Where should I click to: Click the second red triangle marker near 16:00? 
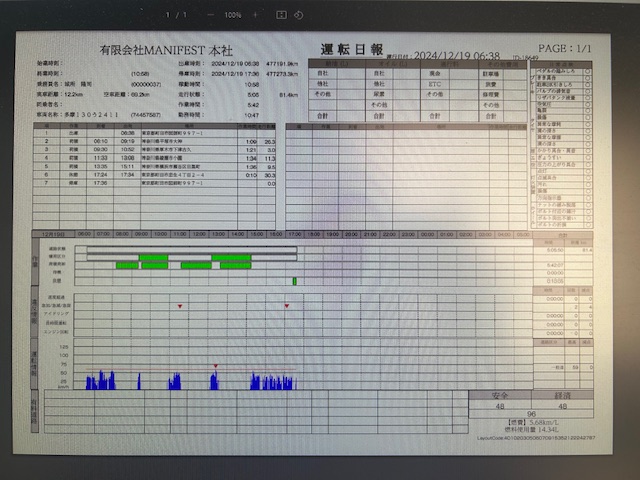coord(287,307)
